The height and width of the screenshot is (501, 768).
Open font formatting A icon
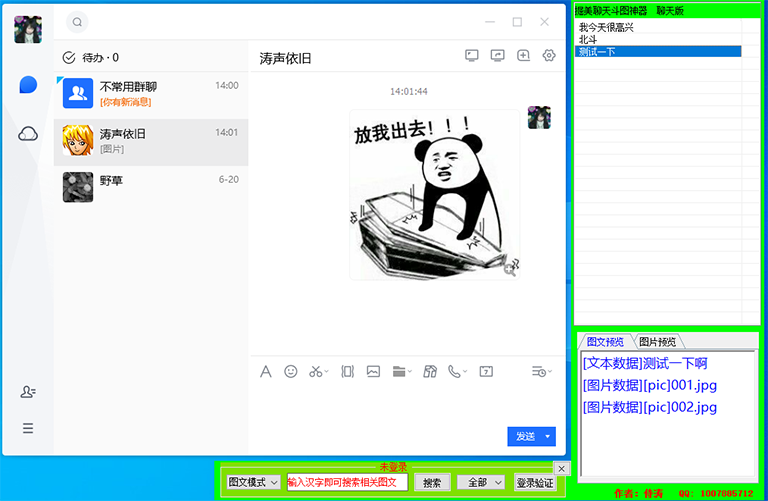(x=265, y=372)
